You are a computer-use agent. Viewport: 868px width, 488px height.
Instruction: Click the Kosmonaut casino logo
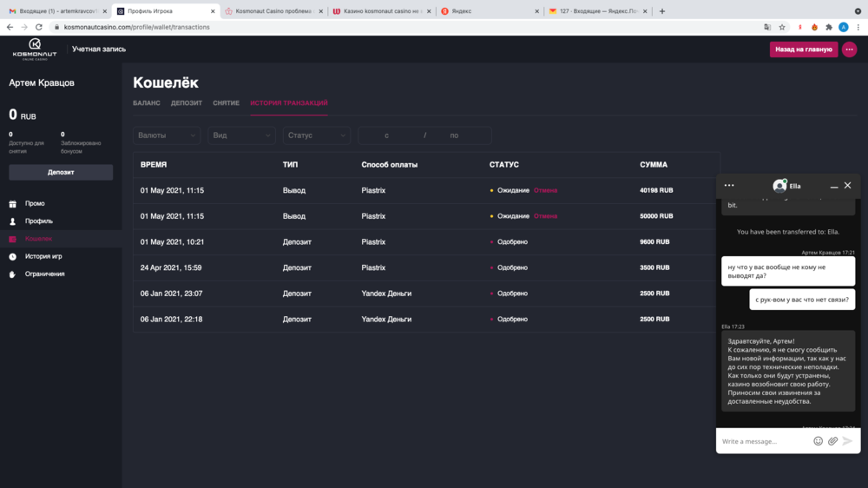point(35,49)
